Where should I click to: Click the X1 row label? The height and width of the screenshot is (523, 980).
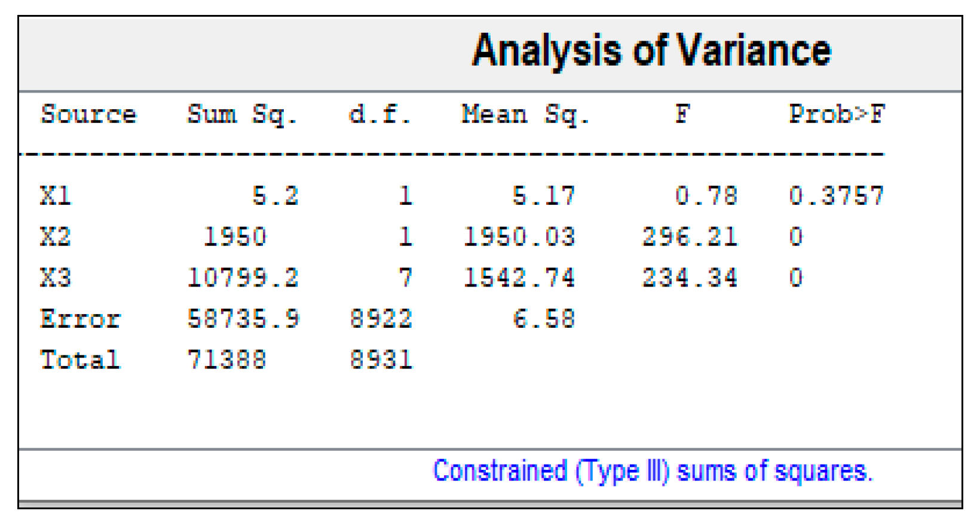pyautogui.click(x=56, y=196)
